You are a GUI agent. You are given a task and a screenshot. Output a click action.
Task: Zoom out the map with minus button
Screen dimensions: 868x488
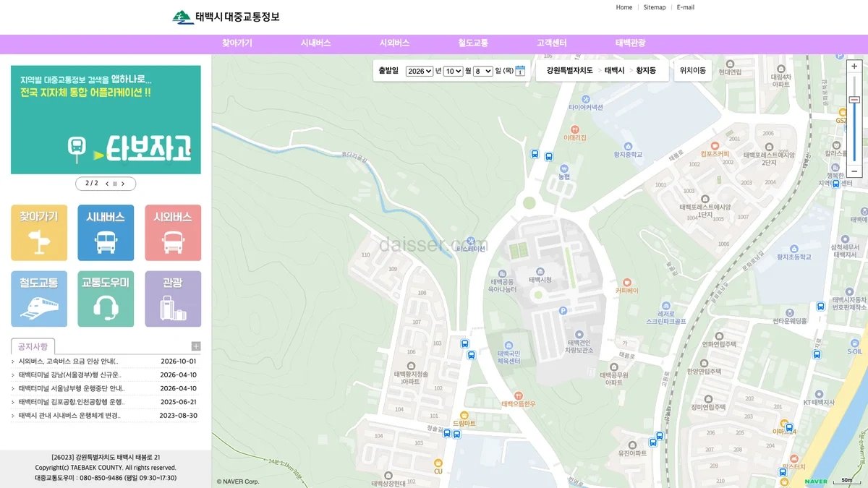pos(854,171)
